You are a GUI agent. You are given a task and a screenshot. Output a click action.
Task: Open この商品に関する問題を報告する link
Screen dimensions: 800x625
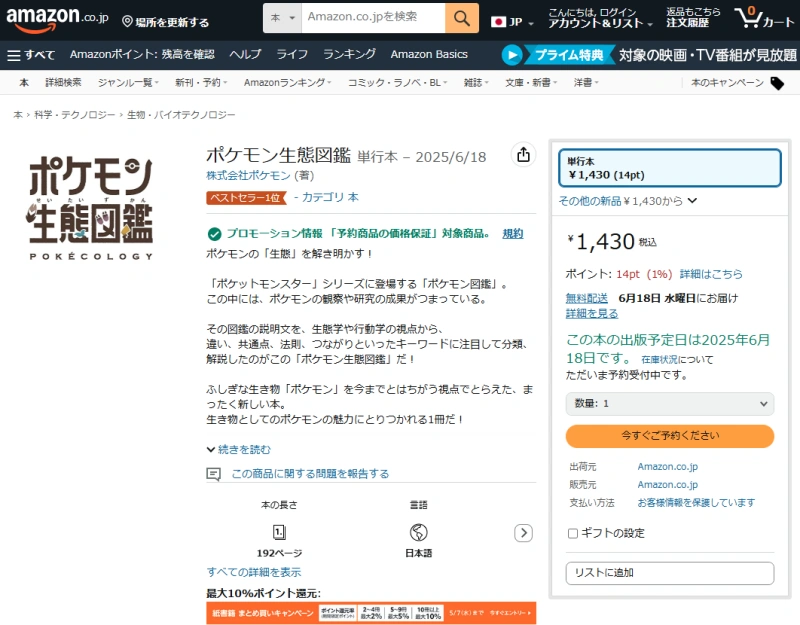coord(310,474)
